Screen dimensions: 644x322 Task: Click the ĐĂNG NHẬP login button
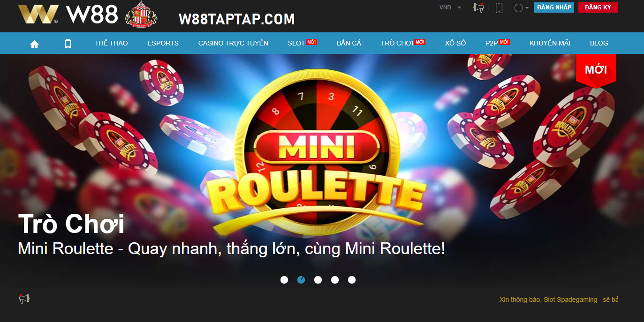[x=554, y=7]
